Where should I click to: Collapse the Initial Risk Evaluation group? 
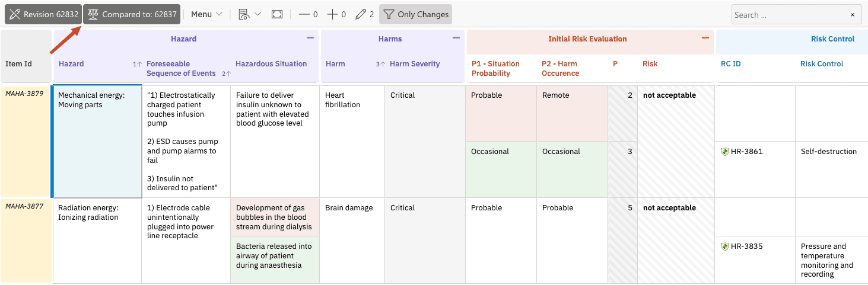pyautogui.click(x=705, y=38)
